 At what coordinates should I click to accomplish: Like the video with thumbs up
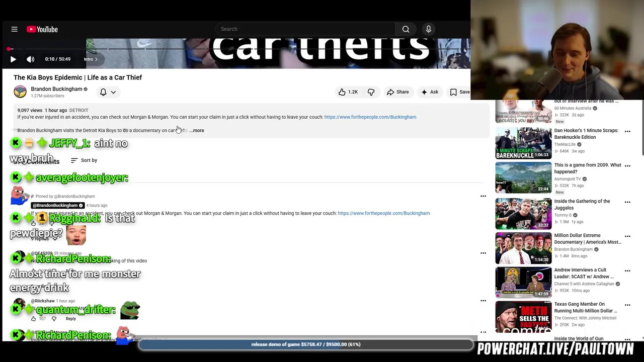[x=348, y=92]
